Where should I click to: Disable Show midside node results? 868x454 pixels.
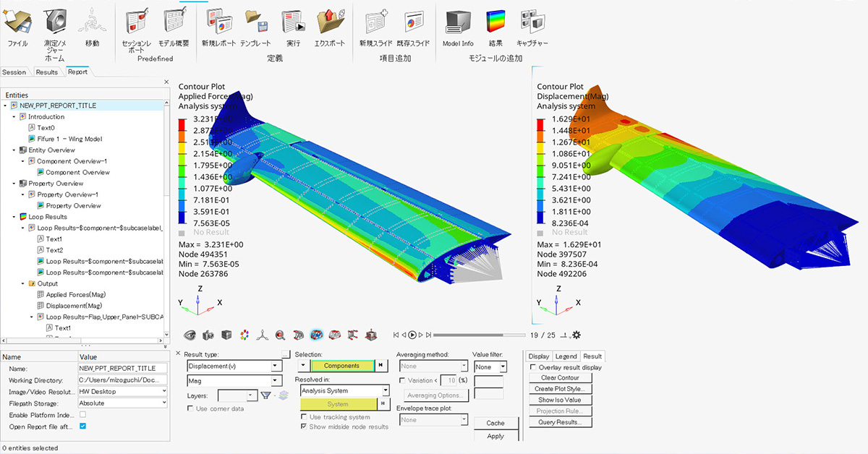point(305,426)
